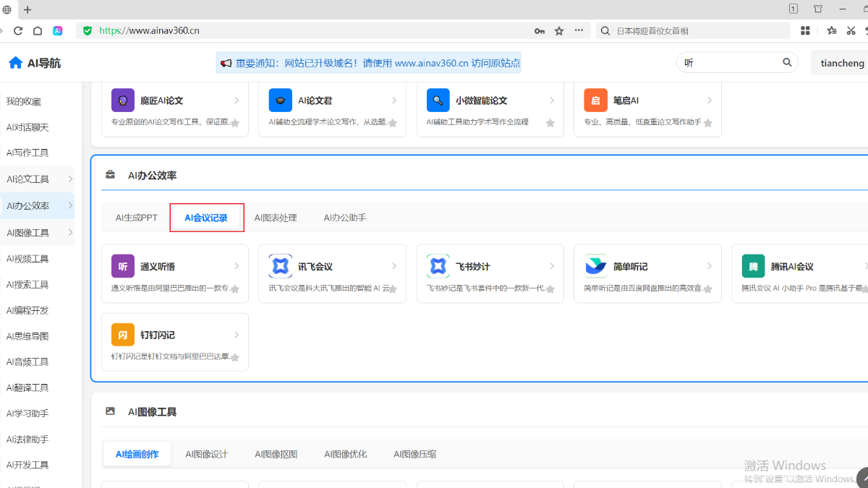Open the 飞书妙计 logo icon
The height and width of the screenshot is (488, 868).
(x=438, y=266)
